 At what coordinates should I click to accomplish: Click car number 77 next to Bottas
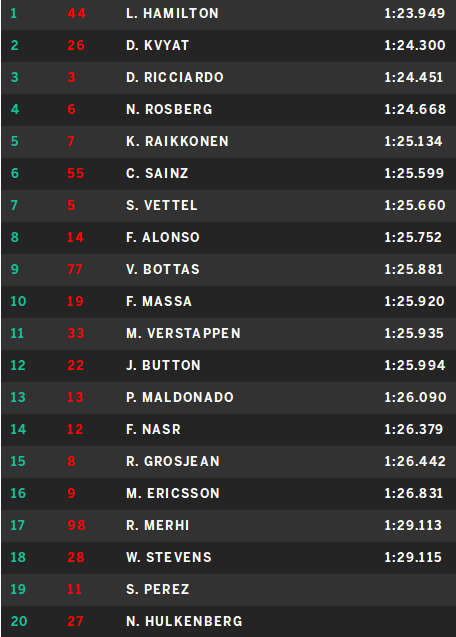click(75, 269)
